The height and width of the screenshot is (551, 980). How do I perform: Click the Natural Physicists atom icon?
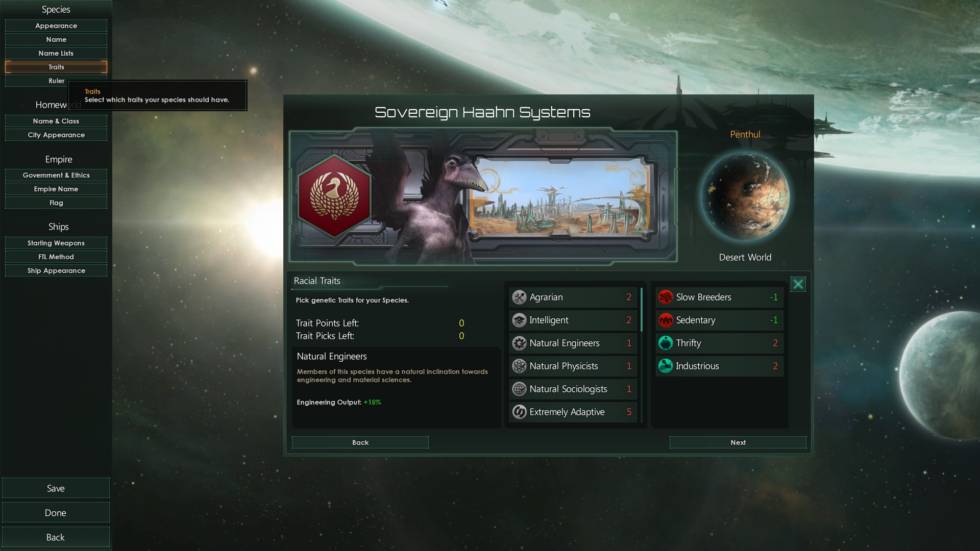pyautogui.click(x=519, y=366)
